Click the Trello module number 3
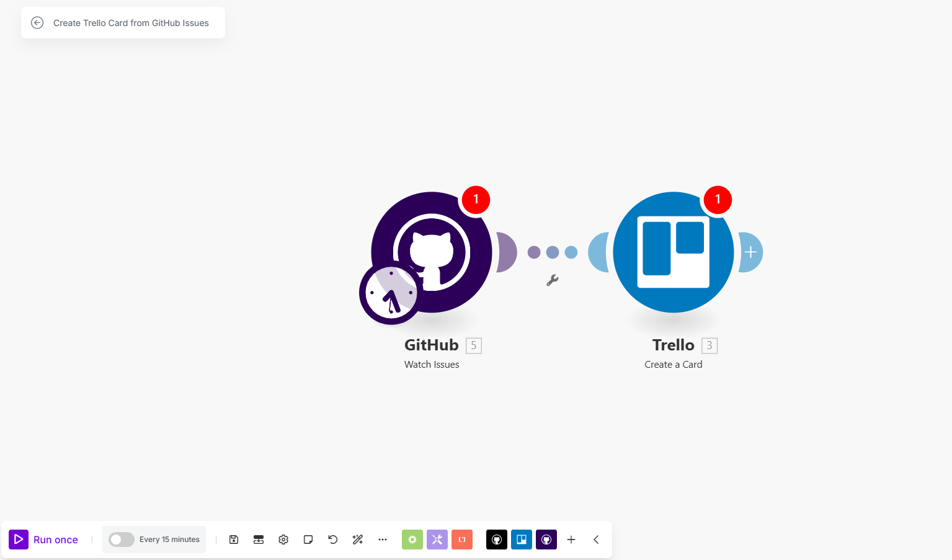952x560 pixels. [710, 345]
